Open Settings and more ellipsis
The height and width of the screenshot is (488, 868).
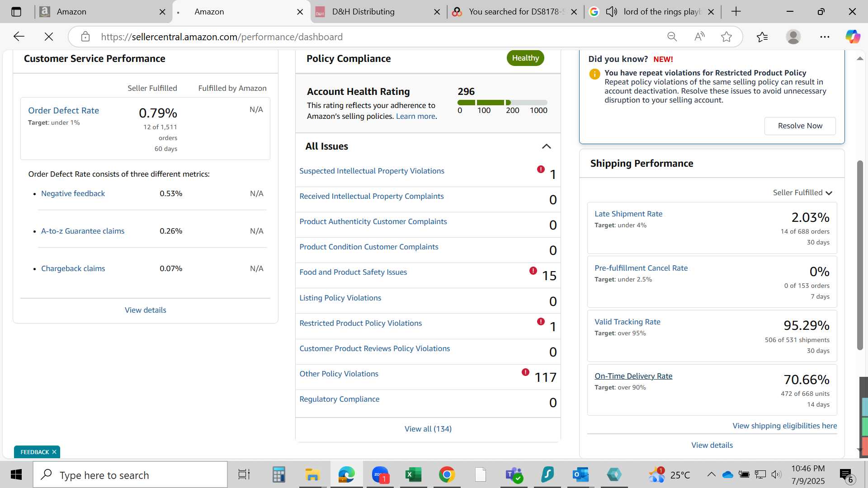825,37
